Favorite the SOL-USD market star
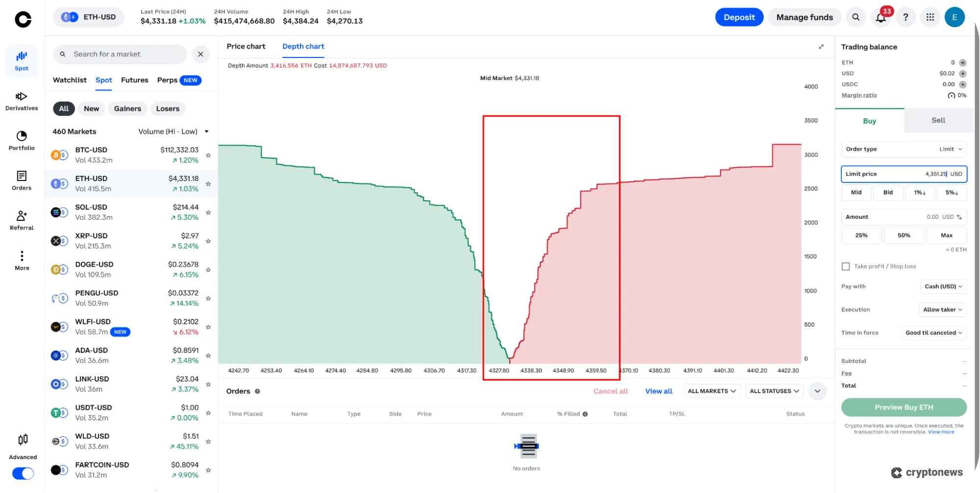 click(x=208, y=212)
